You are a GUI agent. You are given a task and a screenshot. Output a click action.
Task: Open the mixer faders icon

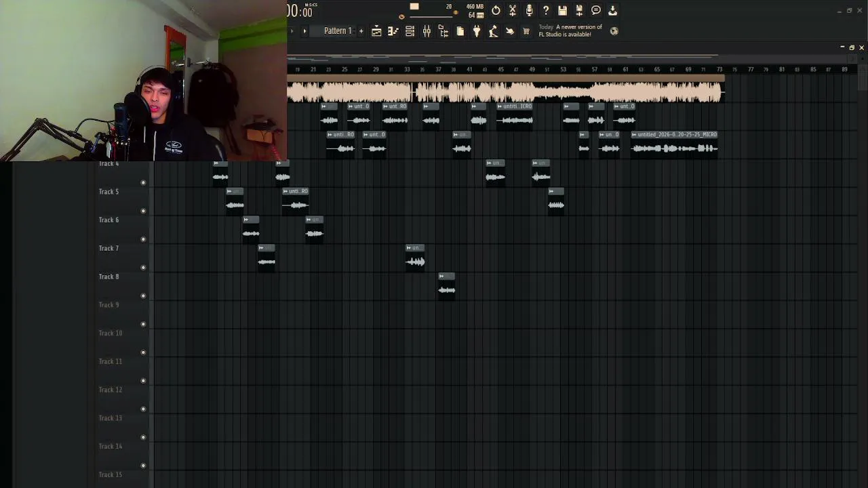427,31
